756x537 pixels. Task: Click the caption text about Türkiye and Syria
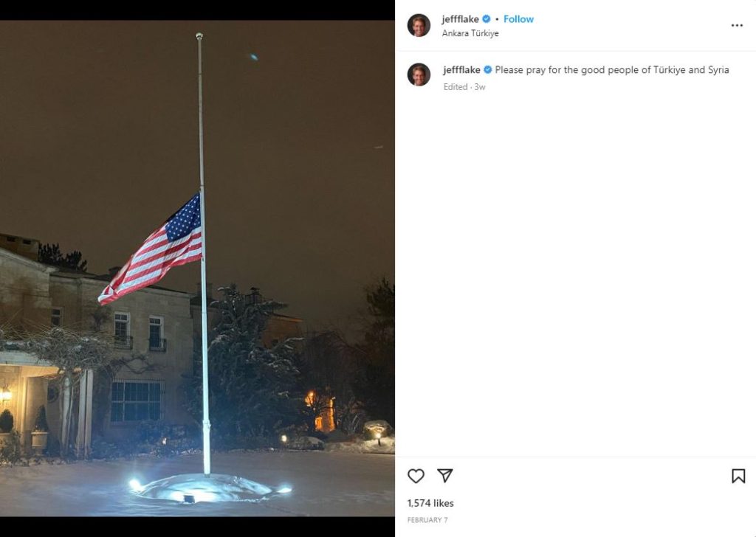point(612,70)
